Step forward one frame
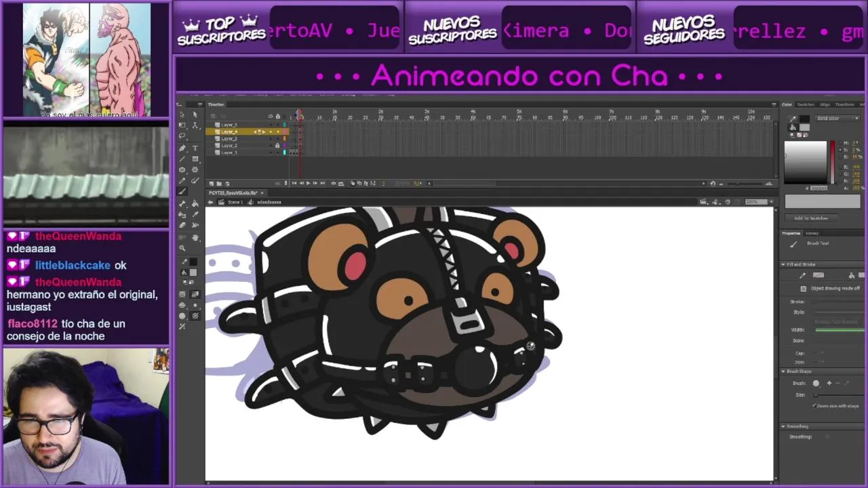868x488 pixels. tap(315, 183)
